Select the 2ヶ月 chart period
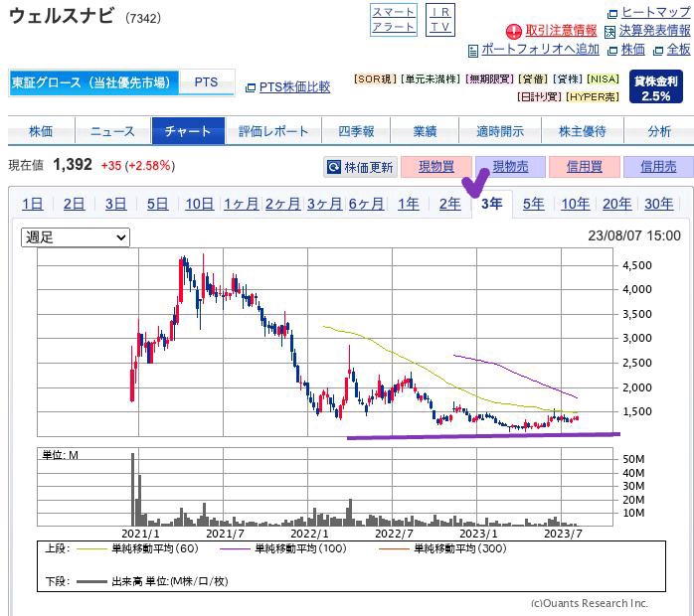Screen dimensions: 694x616 click(x=282, y=204)
